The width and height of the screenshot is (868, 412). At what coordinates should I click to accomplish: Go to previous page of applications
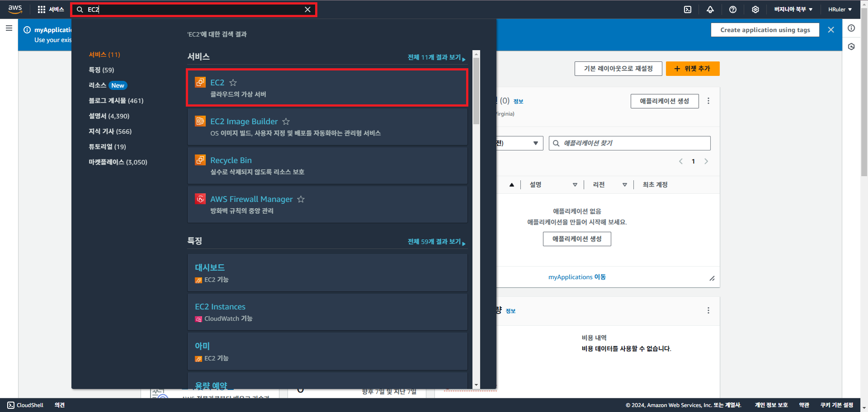[x=681, y=161]
